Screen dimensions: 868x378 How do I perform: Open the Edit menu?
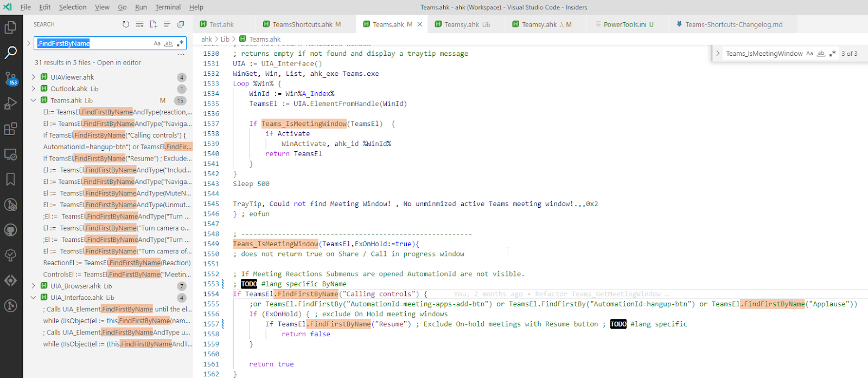tap(45, 7)
